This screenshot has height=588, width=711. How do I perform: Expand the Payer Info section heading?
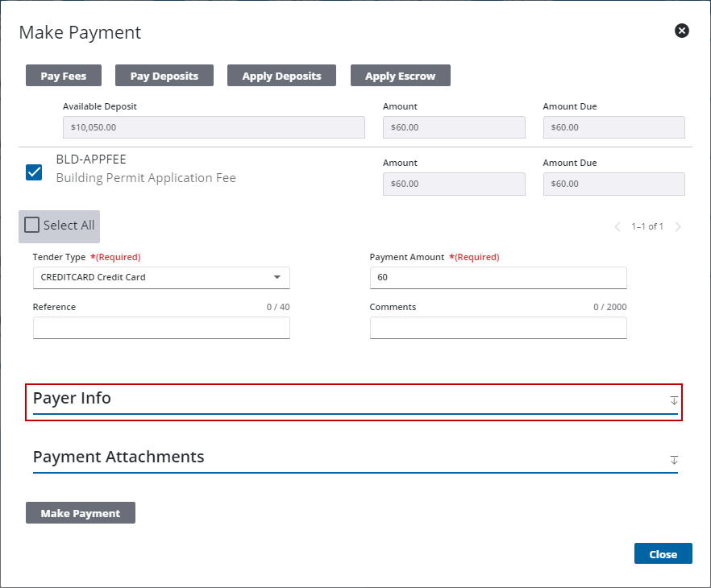[73, 399]
